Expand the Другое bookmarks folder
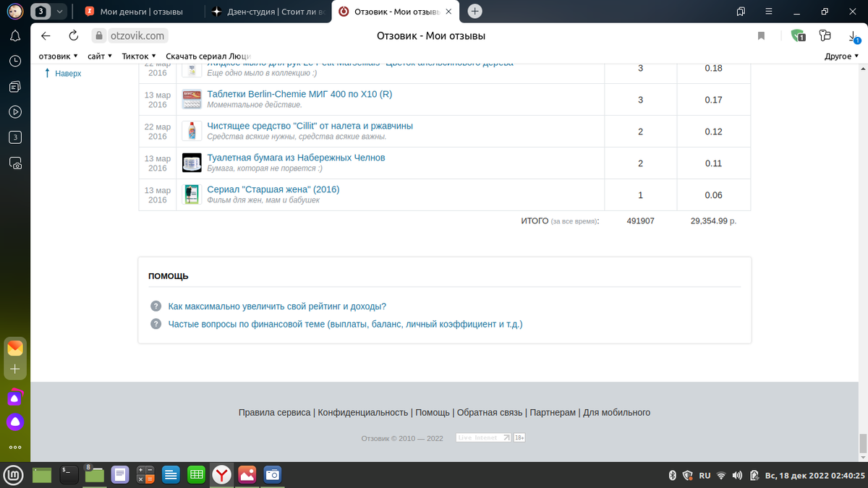The width and height of the screenshot is (868, 488). [x=842, y=56]
